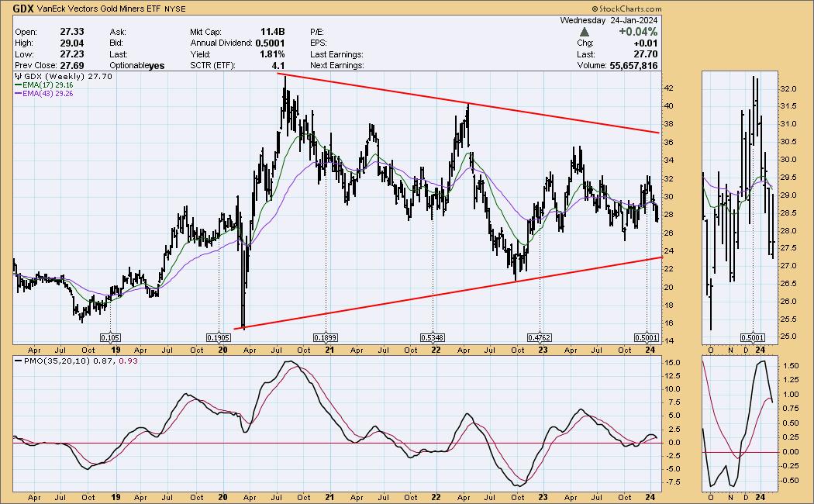Click the High value 29.04
The width and height of the screenshot is (814, 504).
point(71,43)
